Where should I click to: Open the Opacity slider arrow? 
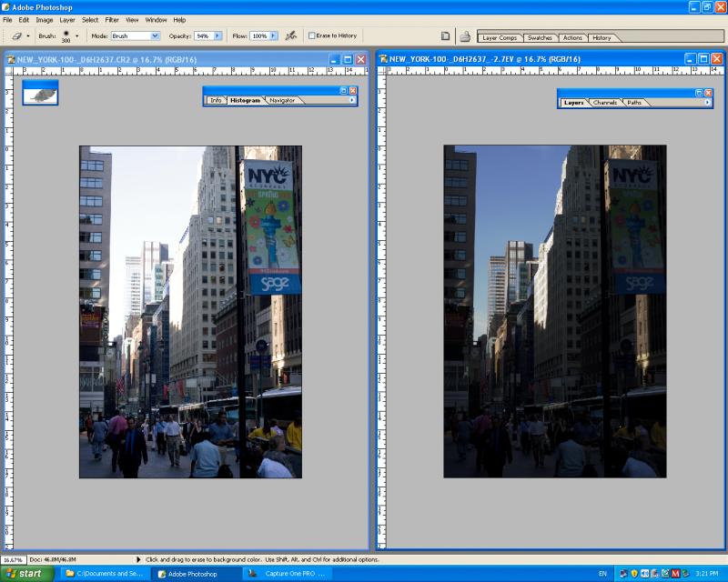tap(217, 35)
